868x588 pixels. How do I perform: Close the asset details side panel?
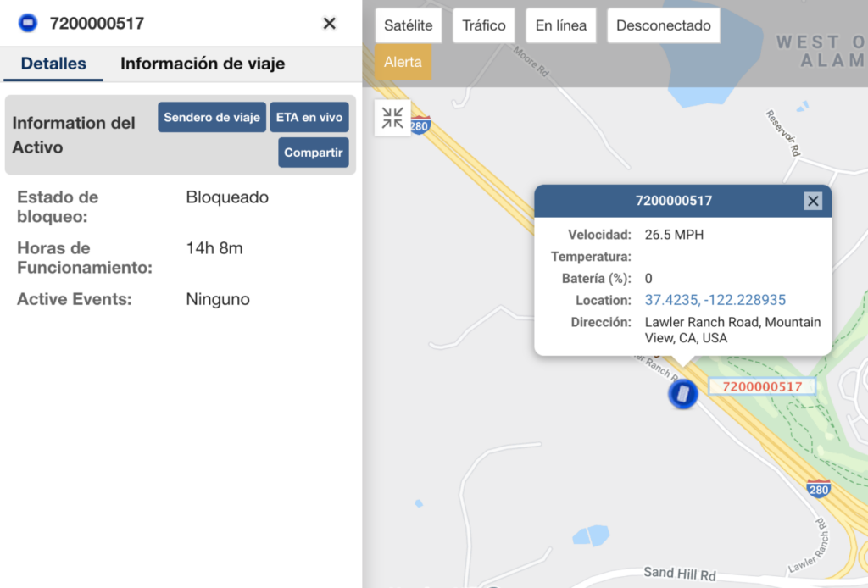[330, 24]
